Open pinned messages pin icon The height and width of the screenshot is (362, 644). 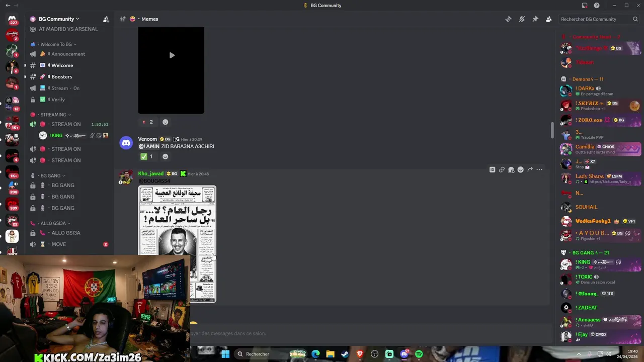pyautogui.click(x=535, y=19)
